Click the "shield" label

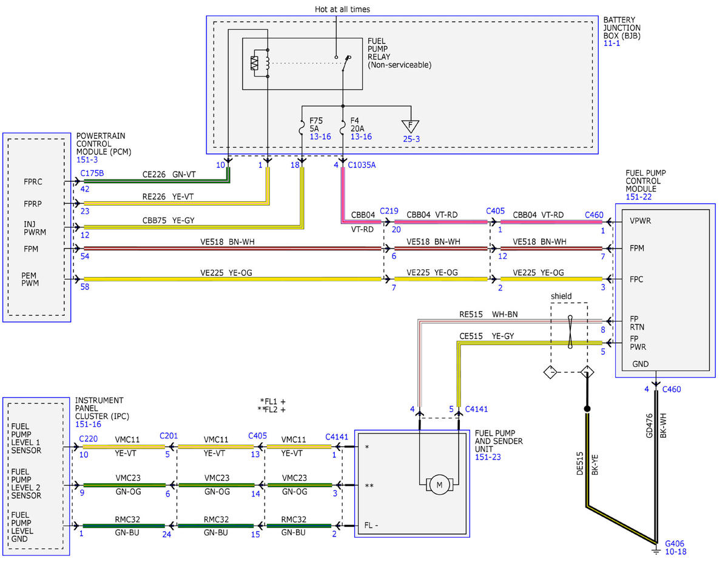click(x=561, y=296)
